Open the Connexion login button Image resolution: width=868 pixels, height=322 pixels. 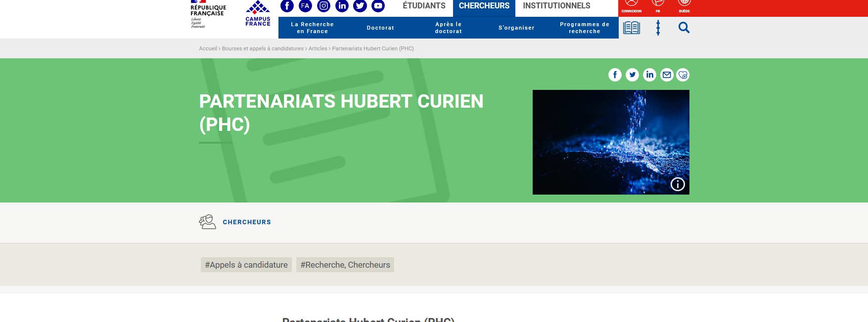pyautogui.click(x=632, y=7)
